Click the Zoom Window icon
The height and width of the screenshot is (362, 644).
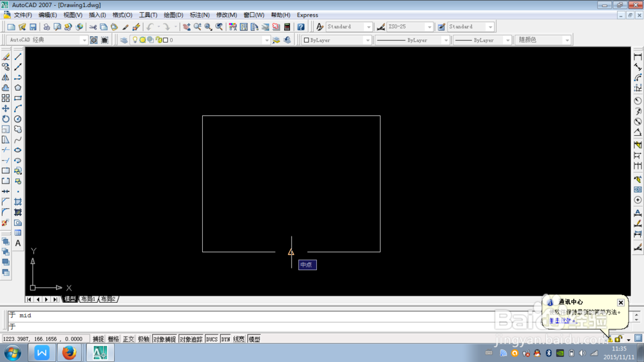(208, 26)
